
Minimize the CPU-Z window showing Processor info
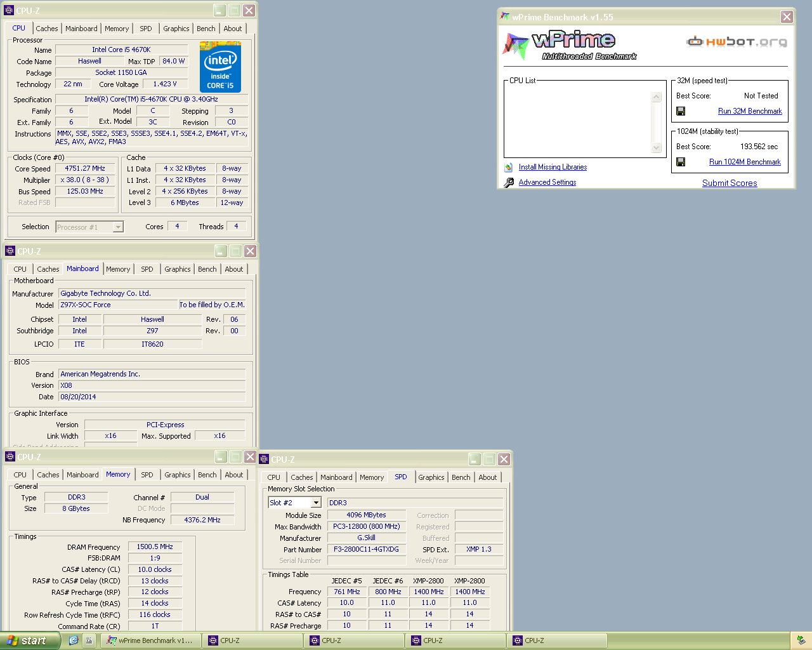click(219, 11)
